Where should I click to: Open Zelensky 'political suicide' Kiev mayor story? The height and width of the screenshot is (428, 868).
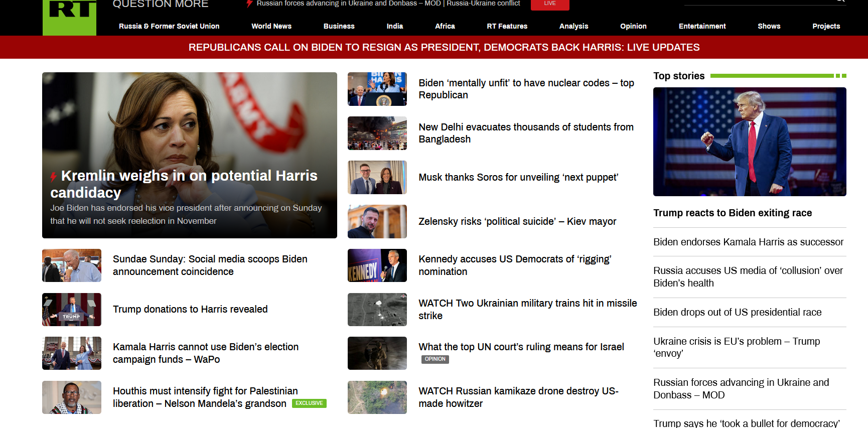517,221
